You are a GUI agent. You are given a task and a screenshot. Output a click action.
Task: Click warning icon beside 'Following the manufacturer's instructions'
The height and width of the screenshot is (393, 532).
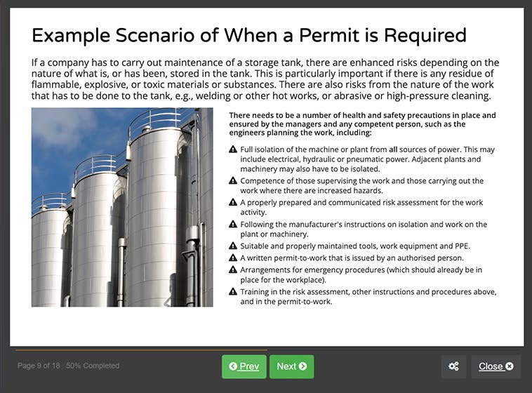pos(233,225)
